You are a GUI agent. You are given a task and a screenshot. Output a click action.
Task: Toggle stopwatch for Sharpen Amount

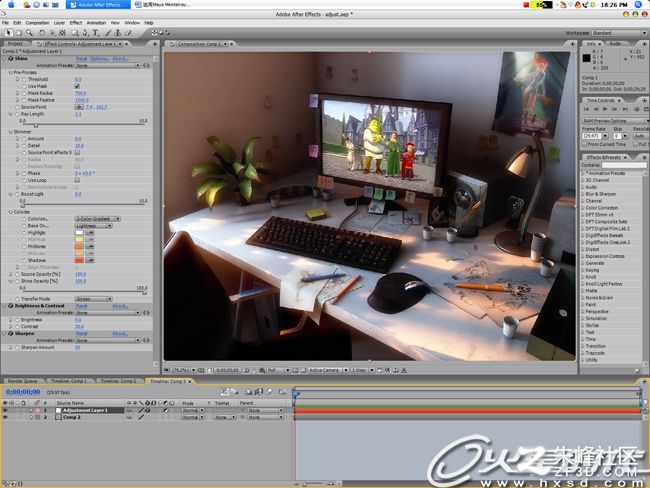click(x=17, y=347)
